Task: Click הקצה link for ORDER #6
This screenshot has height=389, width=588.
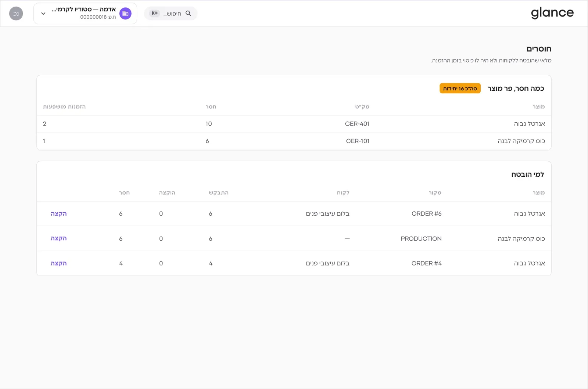Action: 58,213
